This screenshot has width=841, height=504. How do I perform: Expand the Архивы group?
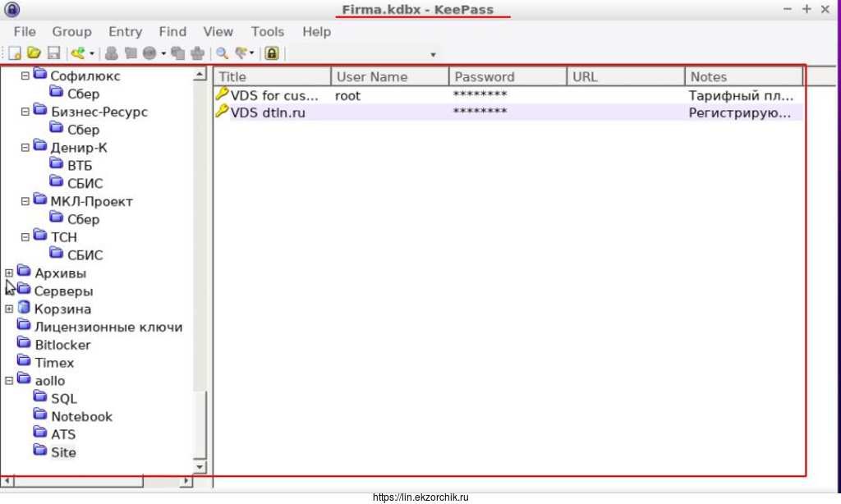[x=9, y=273]
